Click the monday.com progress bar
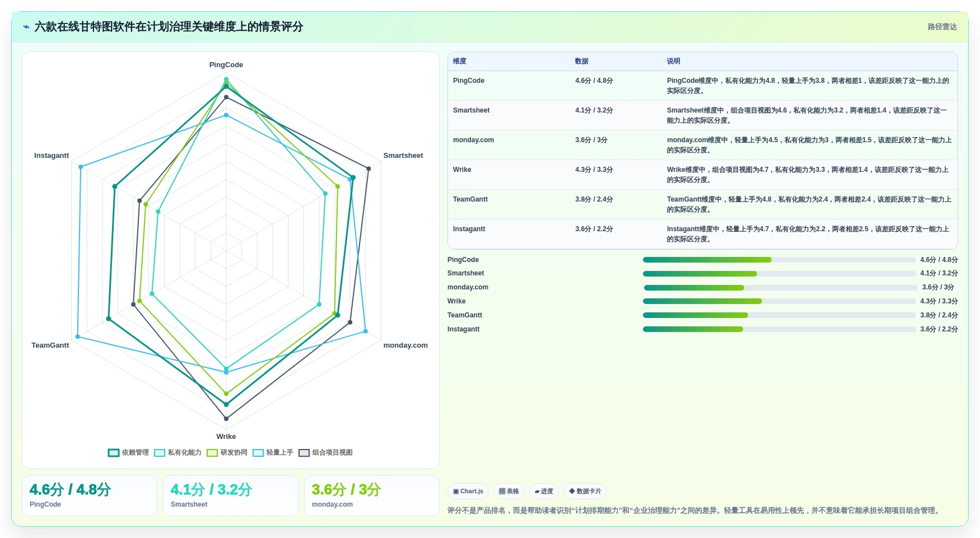This screenshot has width=980, height=538. (781, 288)
